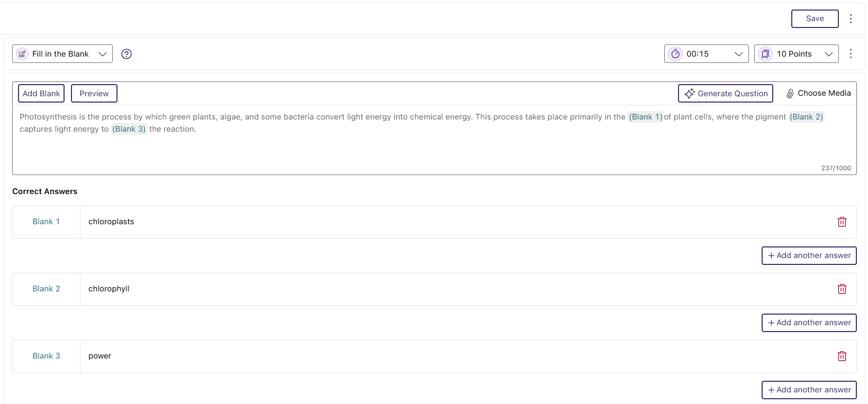
Task: Click the stopwatch icon beside 00:15
Action: click(x=675, y=54)
